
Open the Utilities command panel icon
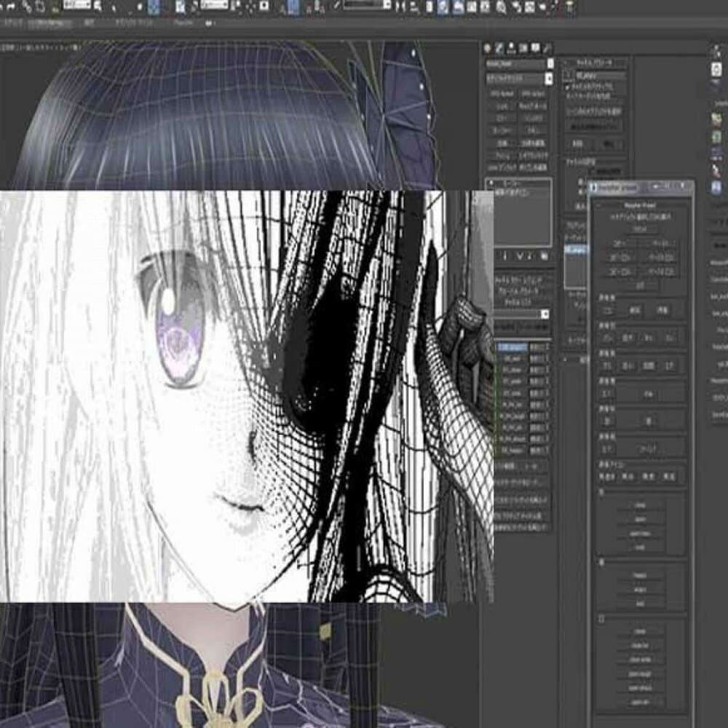[x=547, y=47]
